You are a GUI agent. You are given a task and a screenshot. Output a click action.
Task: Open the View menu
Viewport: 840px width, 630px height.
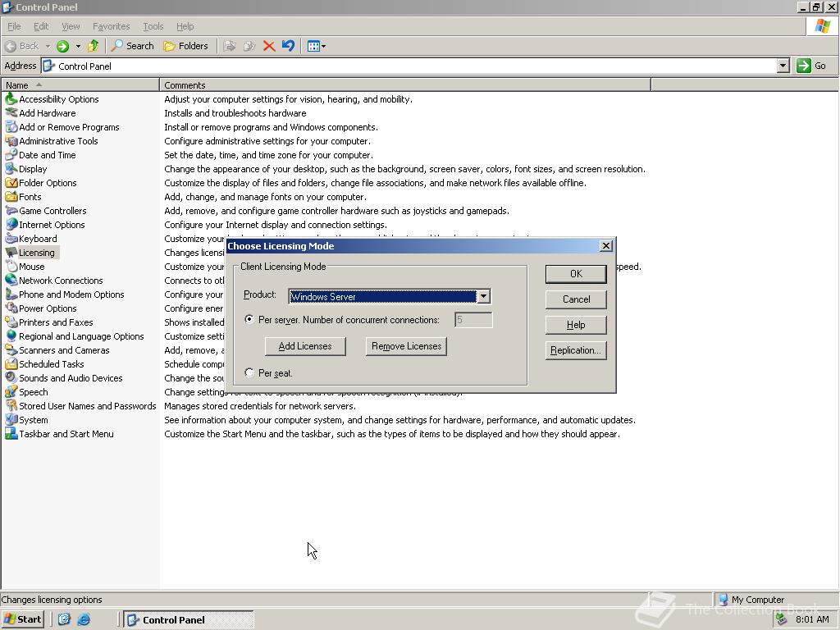click(71, 26)
